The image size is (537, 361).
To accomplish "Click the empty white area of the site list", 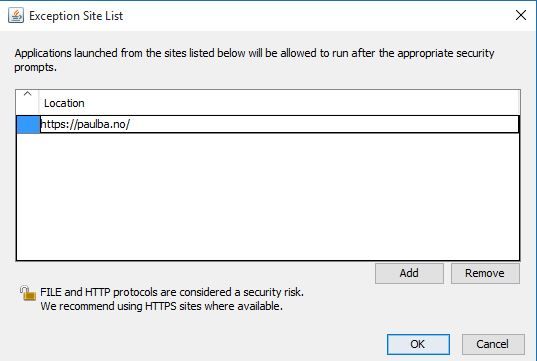I will (268, 197).
